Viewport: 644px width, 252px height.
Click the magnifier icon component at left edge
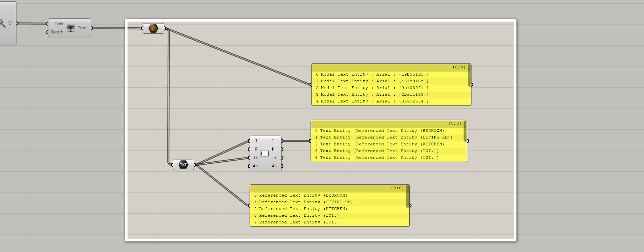[x=2, y=23]
